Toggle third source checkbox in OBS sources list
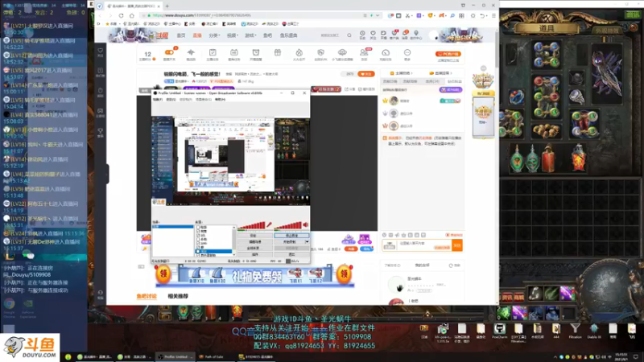The width and height of the screenshot is (644, 362). [x=198, y=235]
